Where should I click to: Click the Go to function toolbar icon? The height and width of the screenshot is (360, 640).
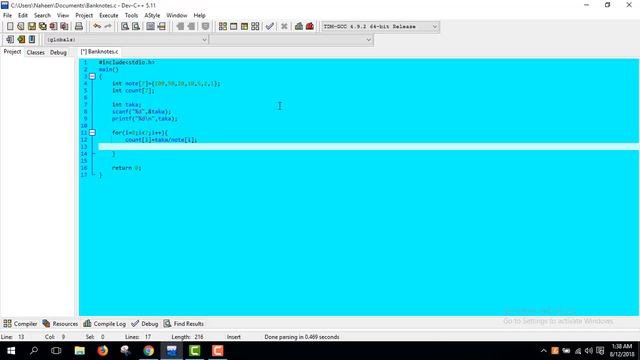click(151, 27)
